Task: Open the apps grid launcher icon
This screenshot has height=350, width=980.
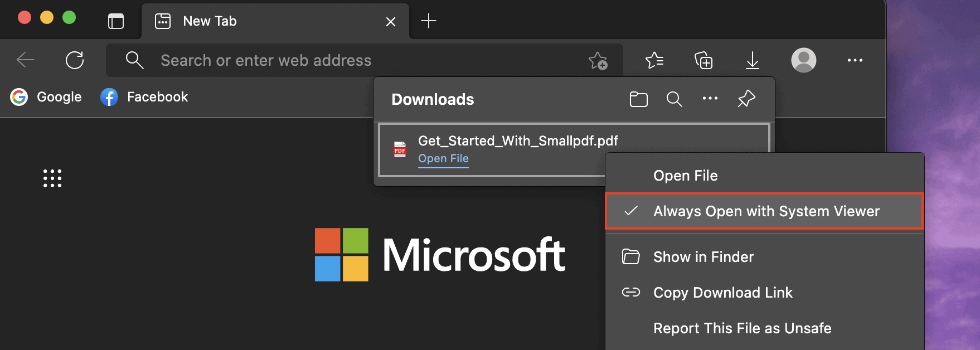Action: click(x=52, y=178)
